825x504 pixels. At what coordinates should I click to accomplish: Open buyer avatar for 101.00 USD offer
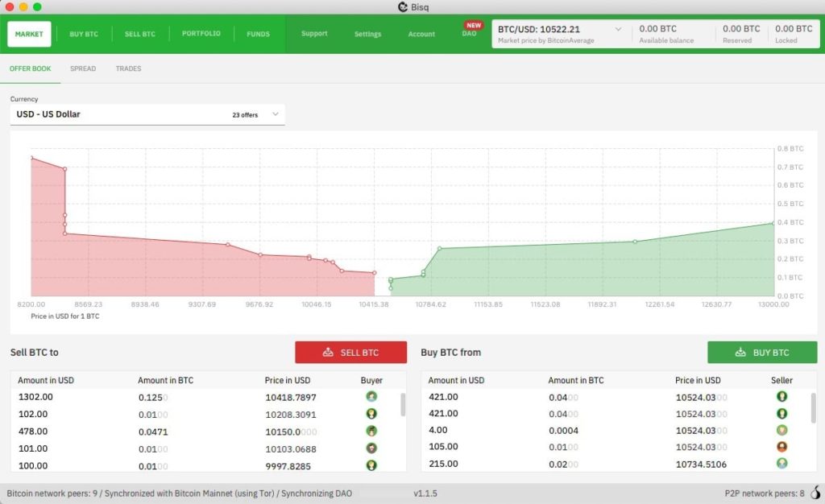coord(371,448)
